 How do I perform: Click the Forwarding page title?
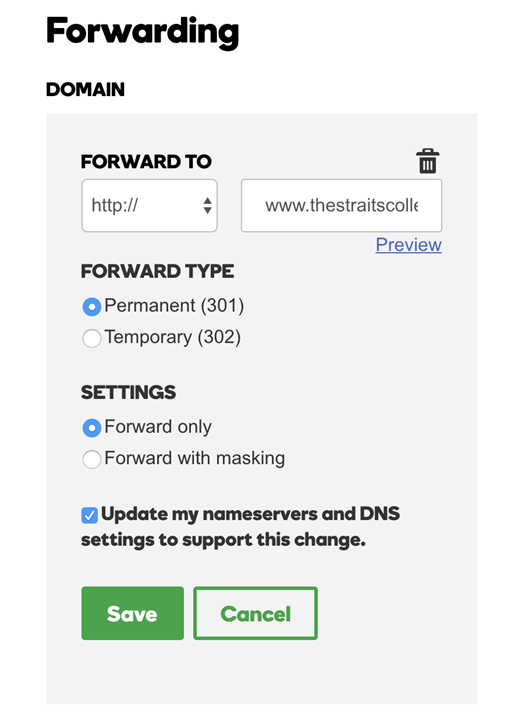[x=143, y=32]
